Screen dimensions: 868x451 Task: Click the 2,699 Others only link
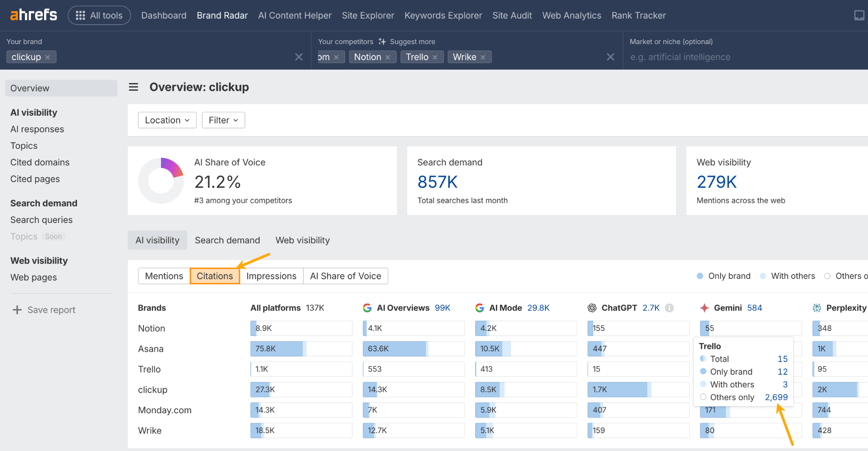tap(776, 397)
